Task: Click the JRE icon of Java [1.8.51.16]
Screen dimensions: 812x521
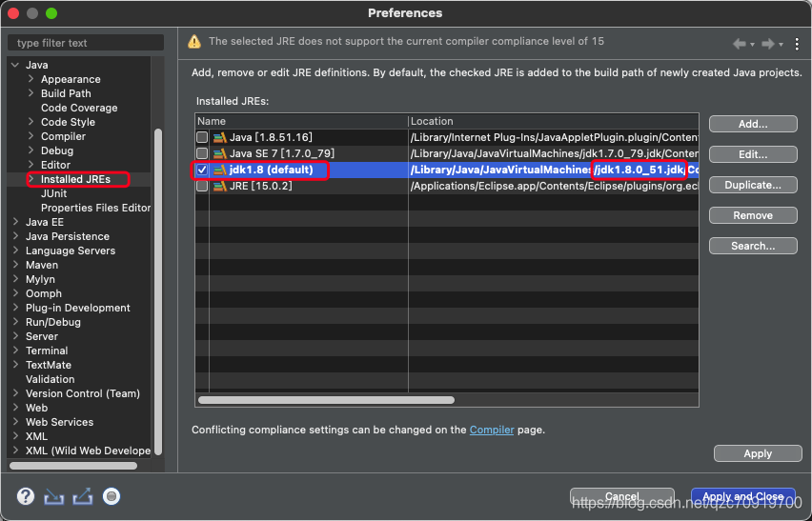Action: (220, 137)
